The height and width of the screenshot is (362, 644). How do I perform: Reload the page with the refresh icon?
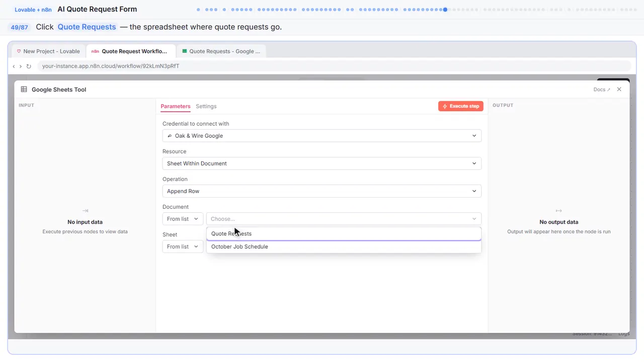[29, 66]
